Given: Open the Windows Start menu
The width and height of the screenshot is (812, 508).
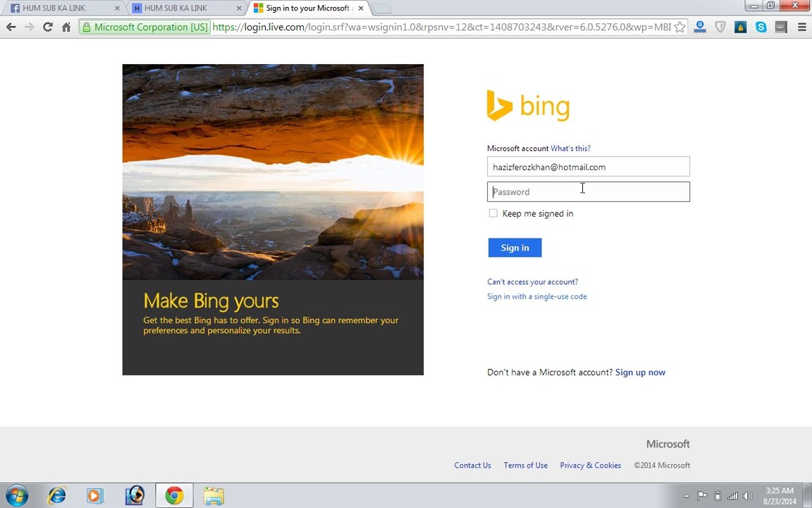Looking at the screenshot, I should coord(17,495).
